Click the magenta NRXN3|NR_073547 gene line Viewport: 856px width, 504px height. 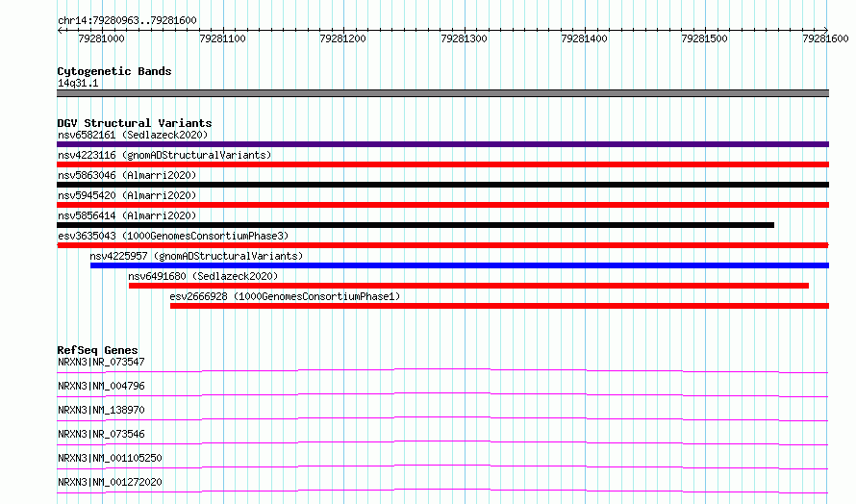[442, 370]
